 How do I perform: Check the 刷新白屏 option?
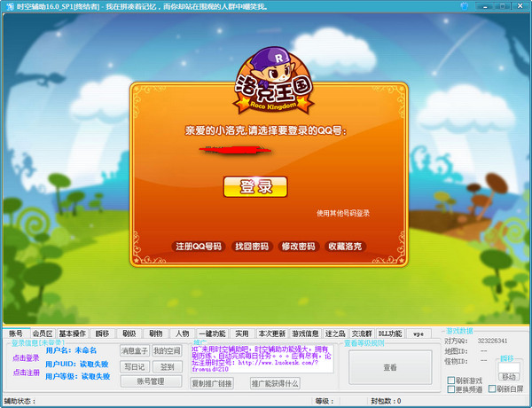pyautogui.click(x=492, y=388)
